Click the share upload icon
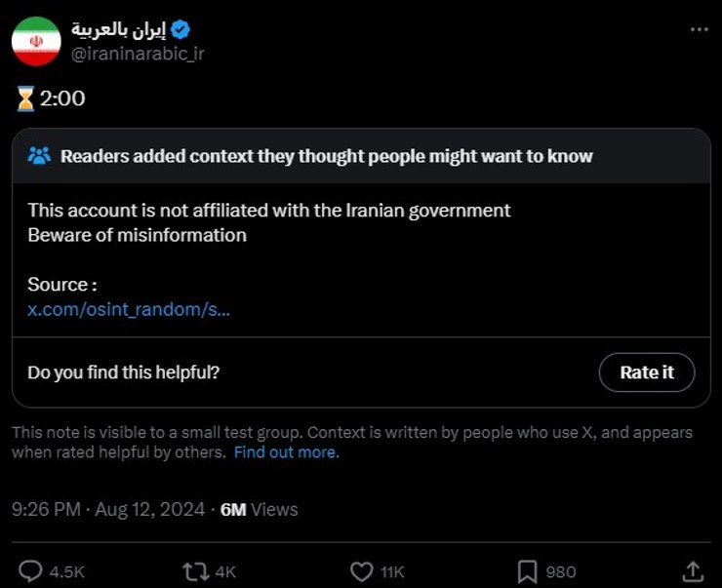Viewport: 722px width, 588px height. (693, 570)
